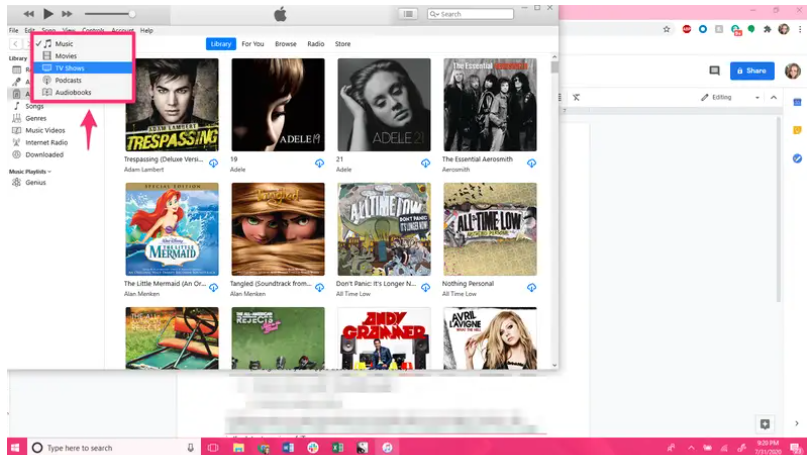The image size is (808, 457).
Task: Open the Avril Lavigne album cover
Action: 490,338
